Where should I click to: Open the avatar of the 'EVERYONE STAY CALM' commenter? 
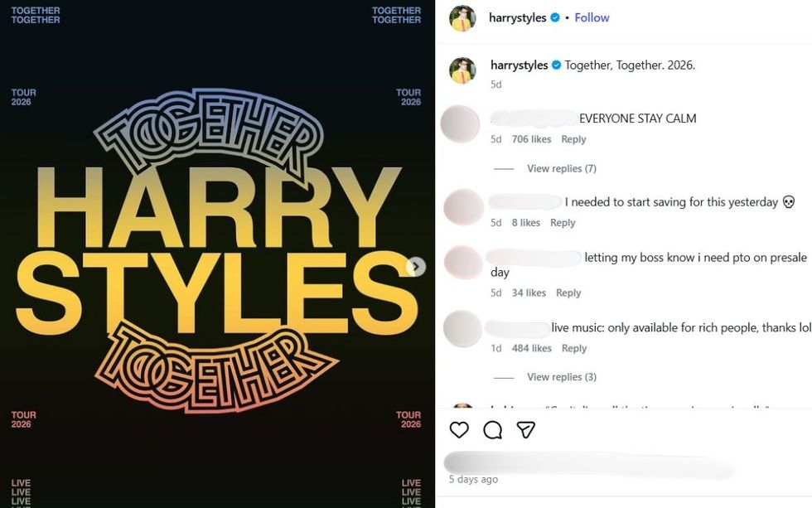(462, 124)
